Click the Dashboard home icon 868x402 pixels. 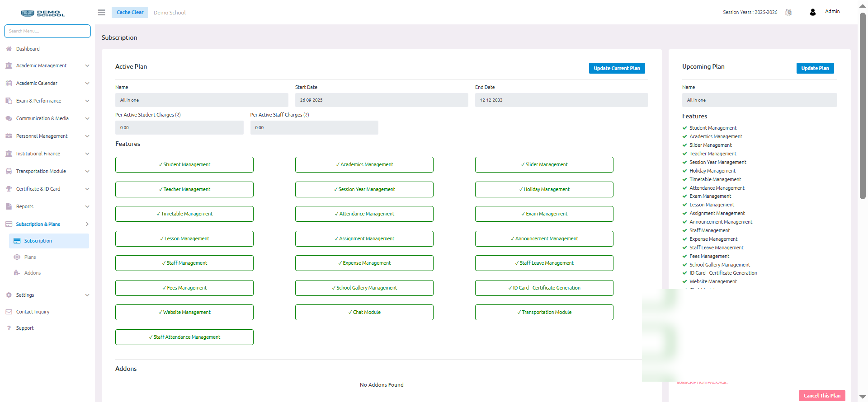(9, 49)
